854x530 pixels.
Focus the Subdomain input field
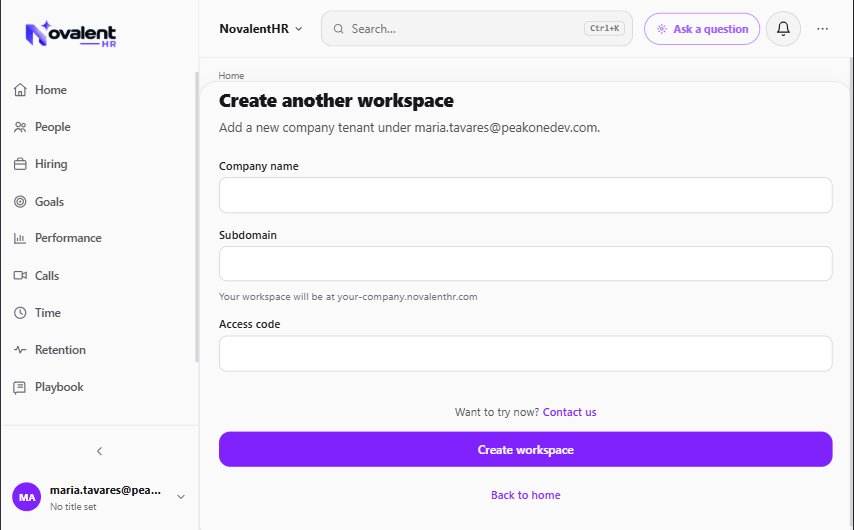(526, 264)
